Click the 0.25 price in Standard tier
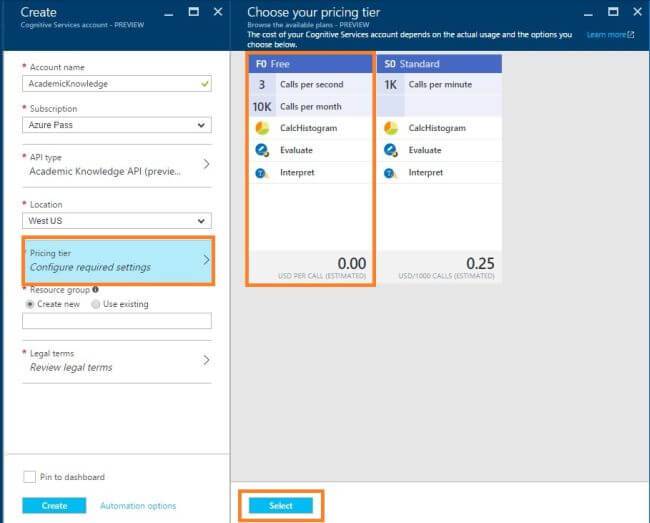The height and width of the screenshot is (523, 650). coord(480,264)
